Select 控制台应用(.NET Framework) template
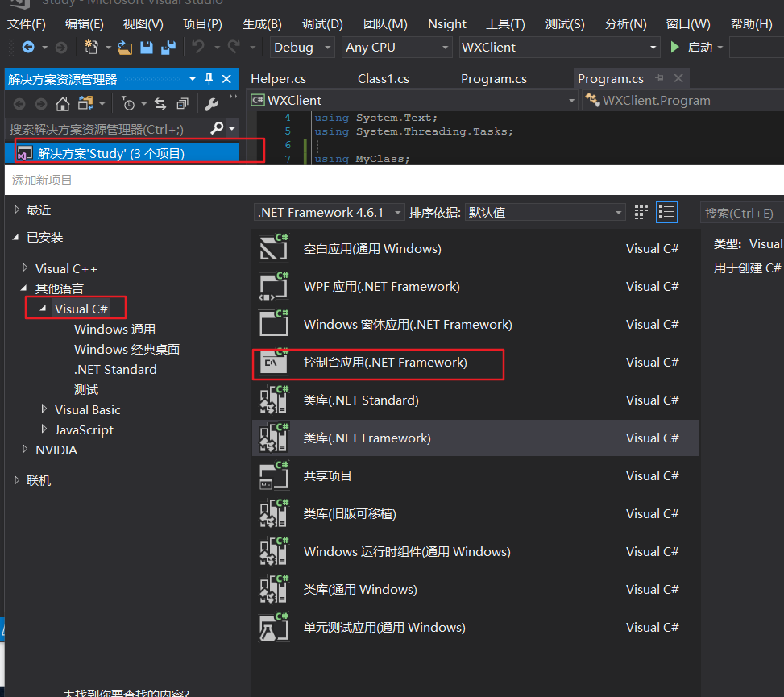The height and width of the screenshot is (697, 784). click(x=475, y=363)
